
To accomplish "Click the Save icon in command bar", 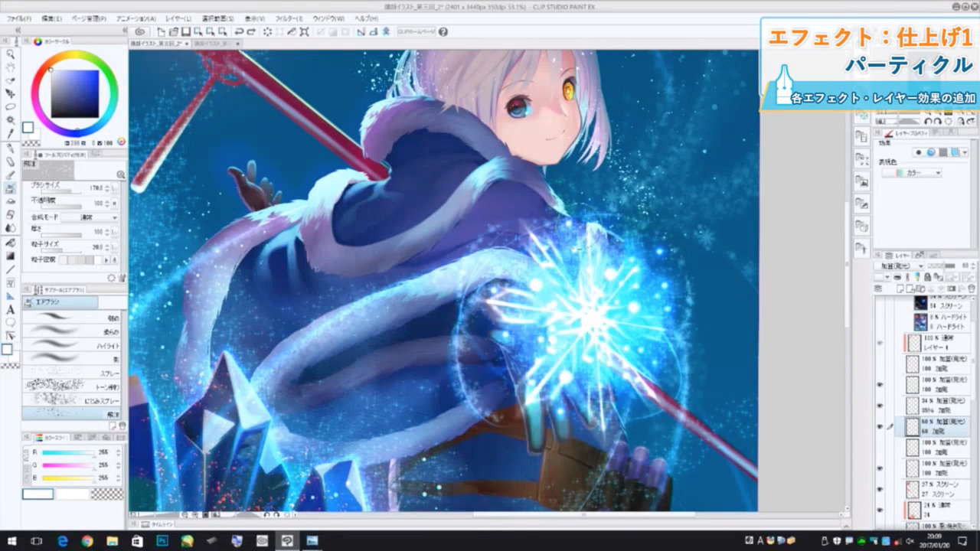I will pyautogui.click(x=186, y=32).
